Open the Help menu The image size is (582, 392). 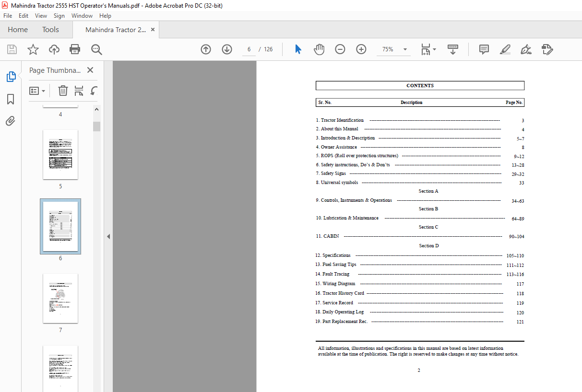[105, 16]
